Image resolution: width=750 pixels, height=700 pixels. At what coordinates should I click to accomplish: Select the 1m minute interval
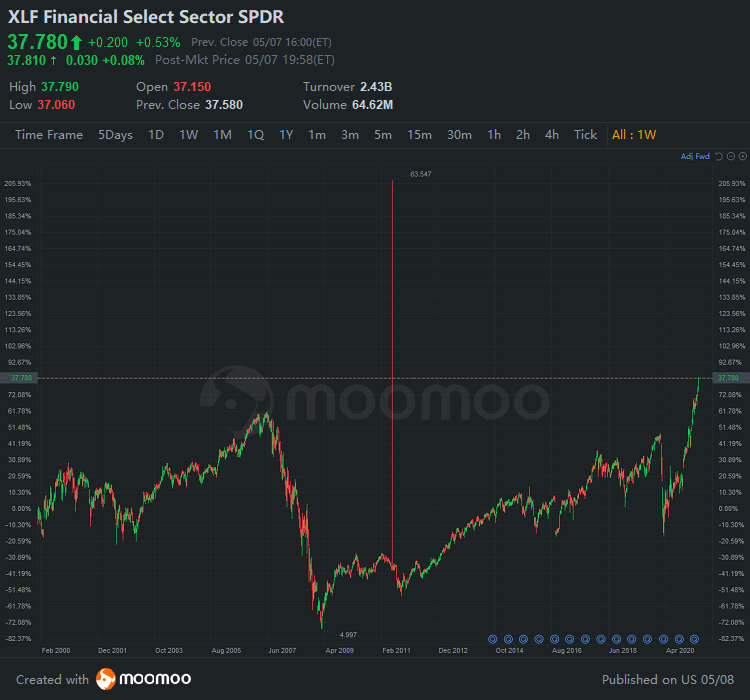[x=317, y=135]
